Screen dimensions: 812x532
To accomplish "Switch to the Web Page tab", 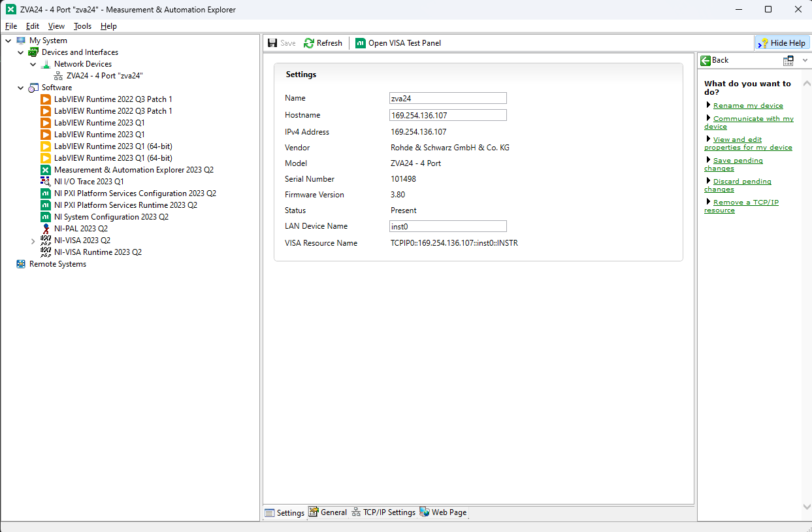I will [x=444, y=512].
